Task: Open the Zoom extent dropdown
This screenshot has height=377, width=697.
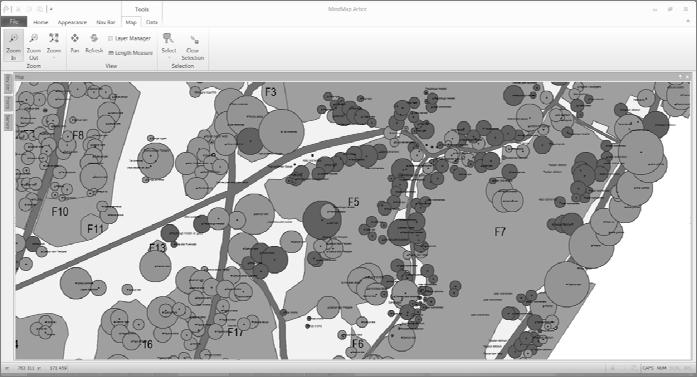Action: [x=54, y=57]
